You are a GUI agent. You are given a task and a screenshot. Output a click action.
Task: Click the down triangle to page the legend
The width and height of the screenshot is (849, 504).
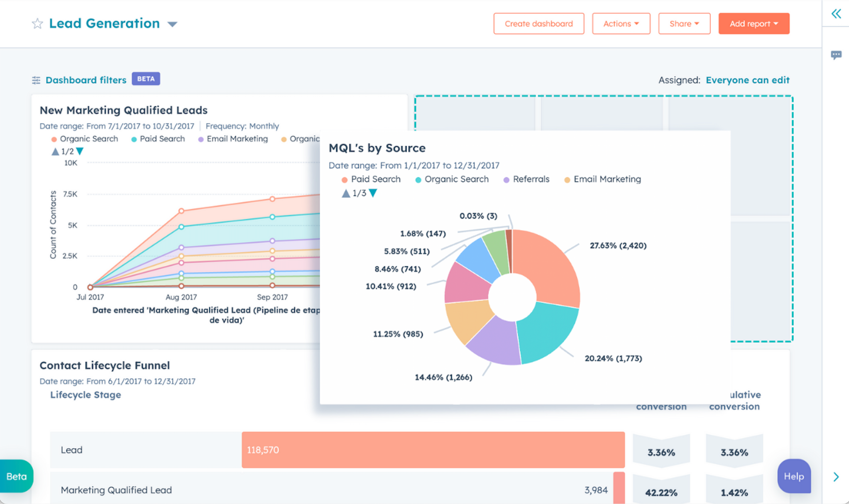(x=80, y=151)
